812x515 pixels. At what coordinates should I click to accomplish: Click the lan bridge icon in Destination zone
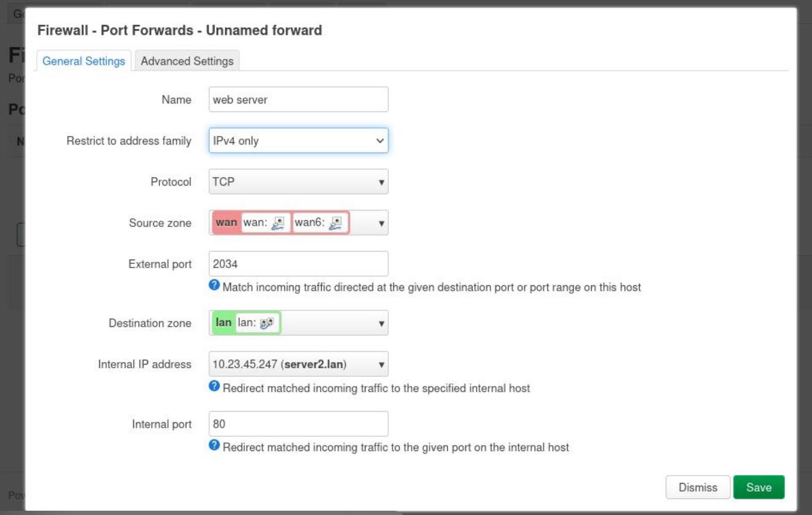coord(267,323)
